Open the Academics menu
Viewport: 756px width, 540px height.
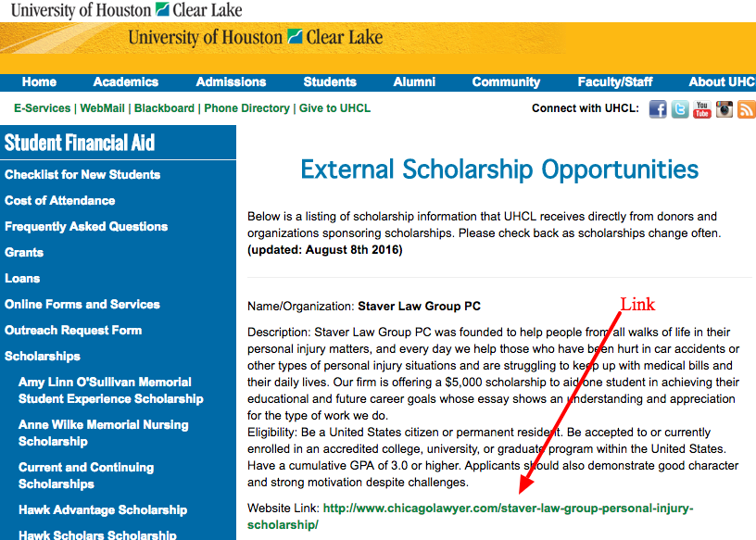tap(126, 82)
